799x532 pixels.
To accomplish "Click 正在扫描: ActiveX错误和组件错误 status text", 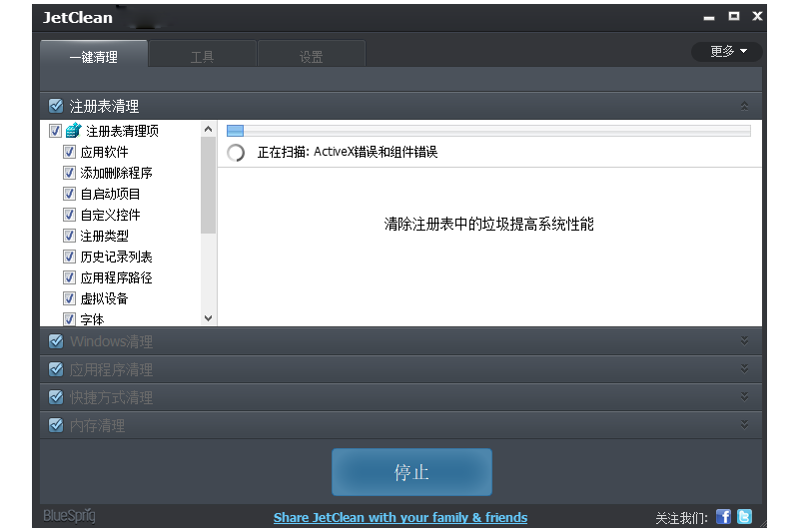I will (348, 152).
